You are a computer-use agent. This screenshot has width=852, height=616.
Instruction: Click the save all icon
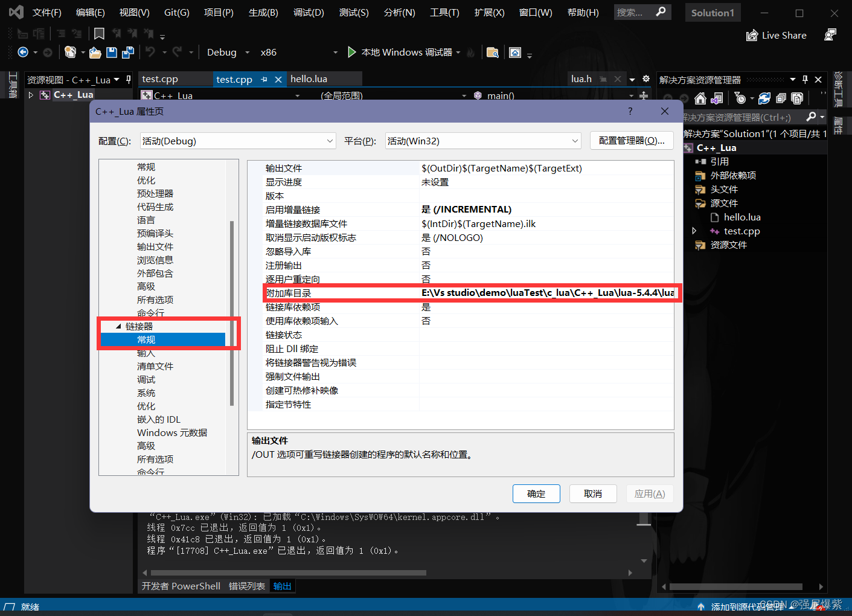128,53
